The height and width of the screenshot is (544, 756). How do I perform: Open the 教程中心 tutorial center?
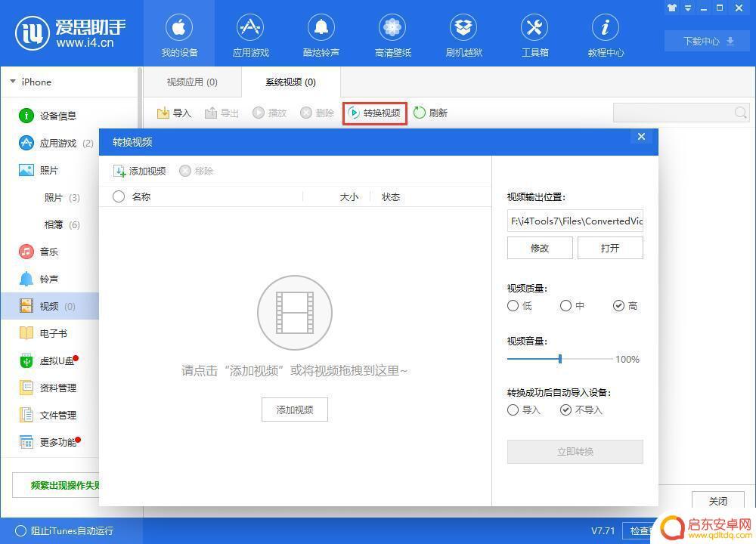pos(606,36)
